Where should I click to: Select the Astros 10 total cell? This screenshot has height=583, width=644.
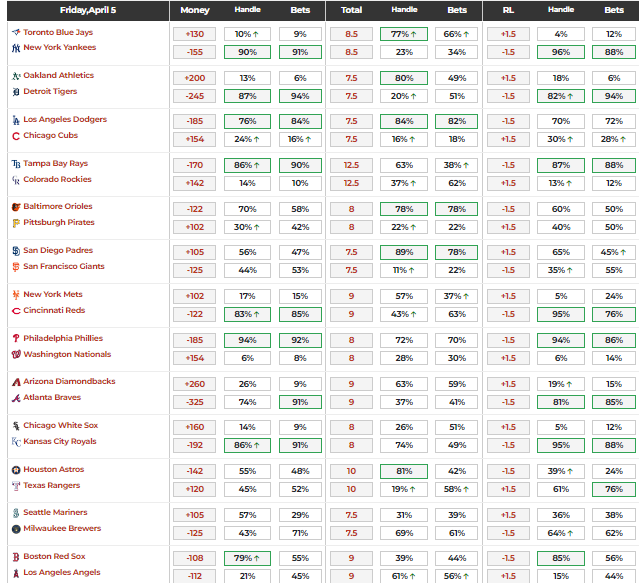351,471
